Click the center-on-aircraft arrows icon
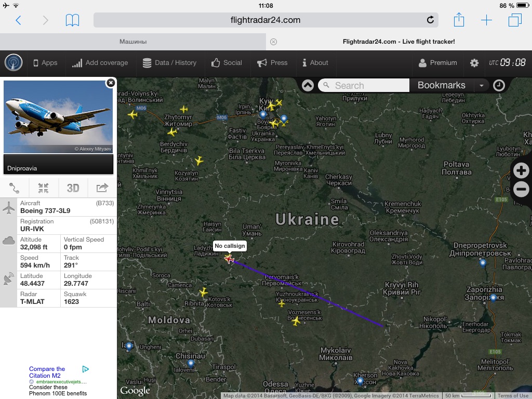Image resolution: width=532 pixels, height=399 pixels. tap(44, 188)
